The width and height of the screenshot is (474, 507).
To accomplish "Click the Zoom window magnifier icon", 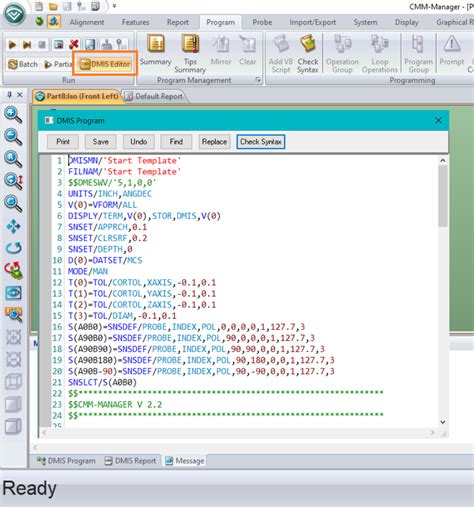I will click(13, 204).
